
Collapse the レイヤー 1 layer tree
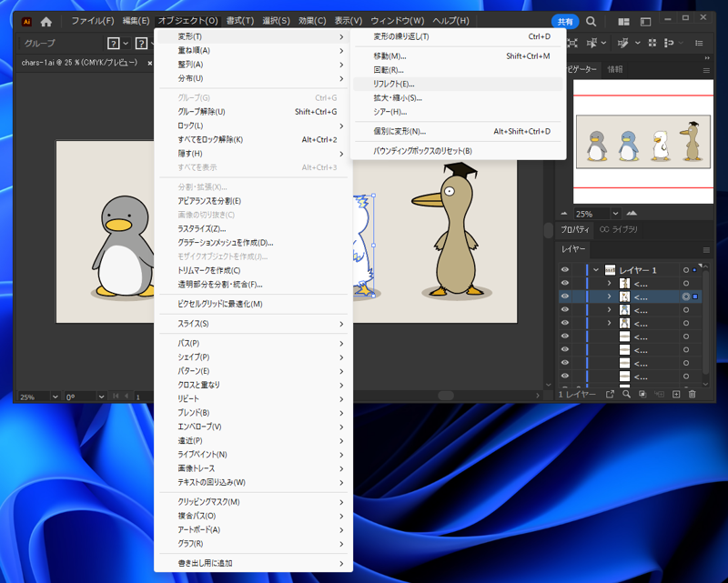596,270
